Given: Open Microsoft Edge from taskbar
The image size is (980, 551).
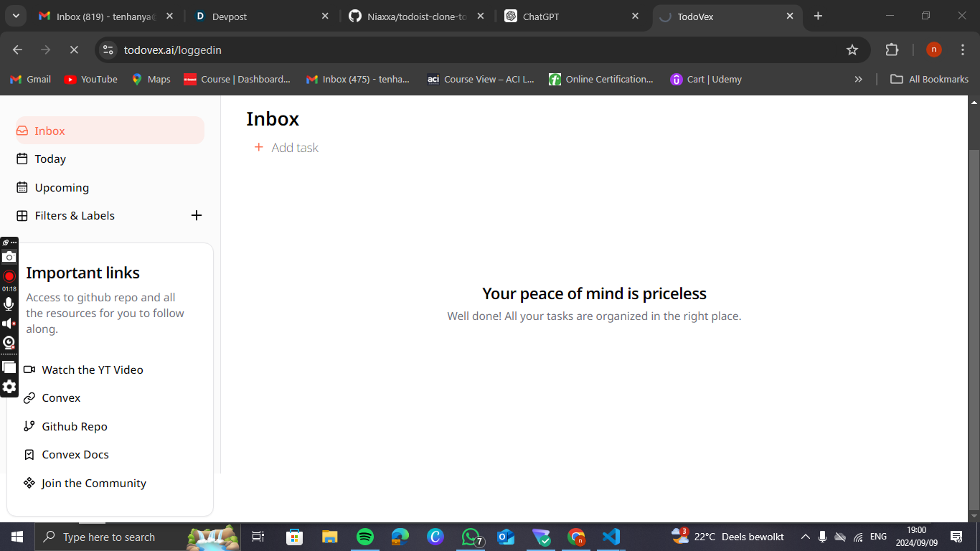Looking at the screenshot, I should [x=400, y=537].
